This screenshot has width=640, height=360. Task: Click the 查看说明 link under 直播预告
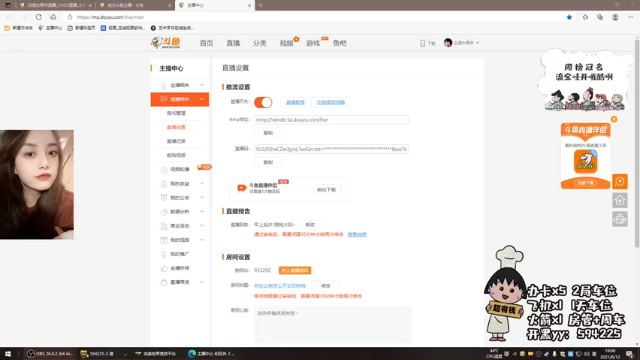(x=357, y=235)
